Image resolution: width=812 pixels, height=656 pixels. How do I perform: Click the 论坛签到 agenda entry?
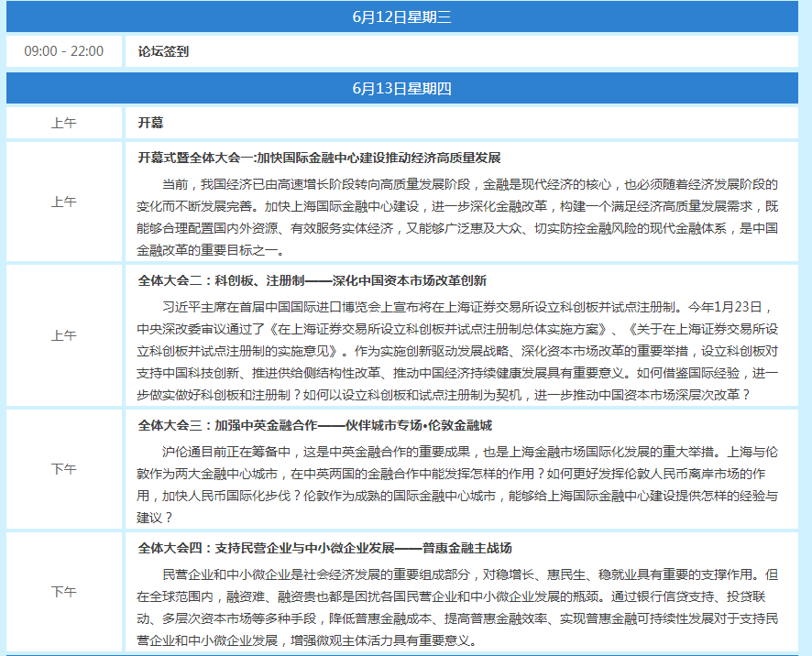click(163, 51)
